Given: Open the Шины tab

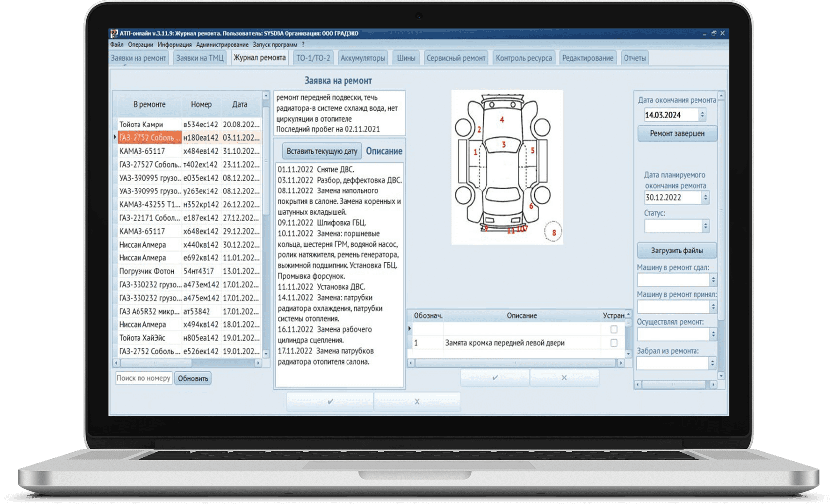Looking at the screenshot, I should click(406, 58).
